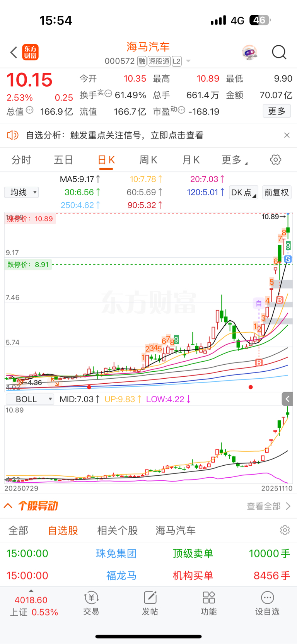
Task: Open 查看全部 movements list
Action: 269,506
